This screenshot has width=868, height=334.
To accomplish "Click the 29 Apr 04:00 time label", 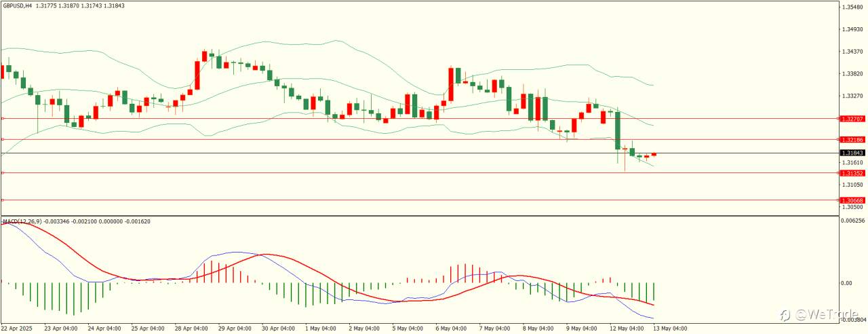I will coord(234,328).
